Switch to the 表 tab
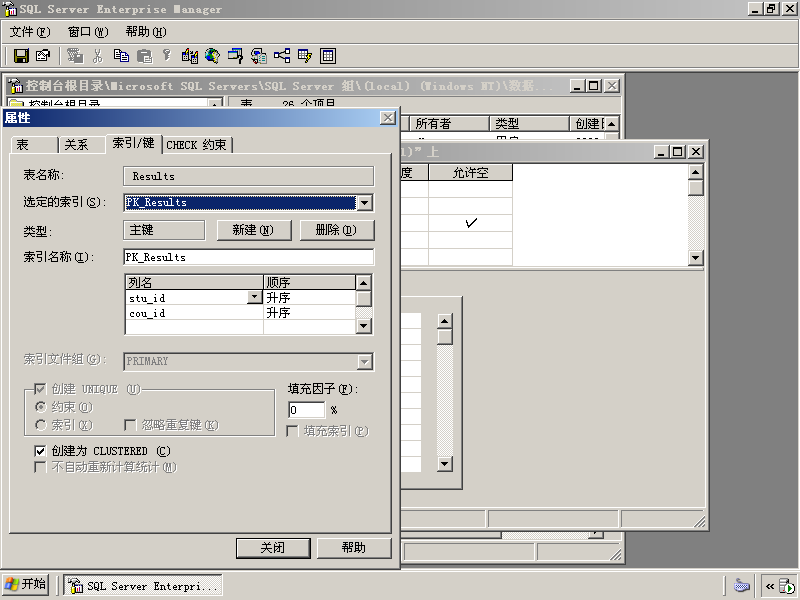The width and height of the screenshot is (800, 600). (34, 145)
